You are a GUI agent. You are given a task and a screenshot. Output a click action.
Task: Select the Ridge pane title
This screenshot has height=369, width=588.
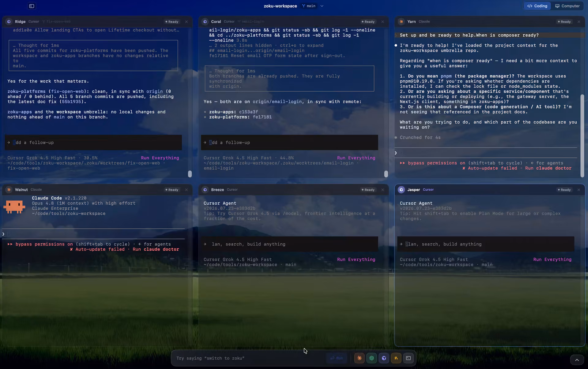[20, 22]
